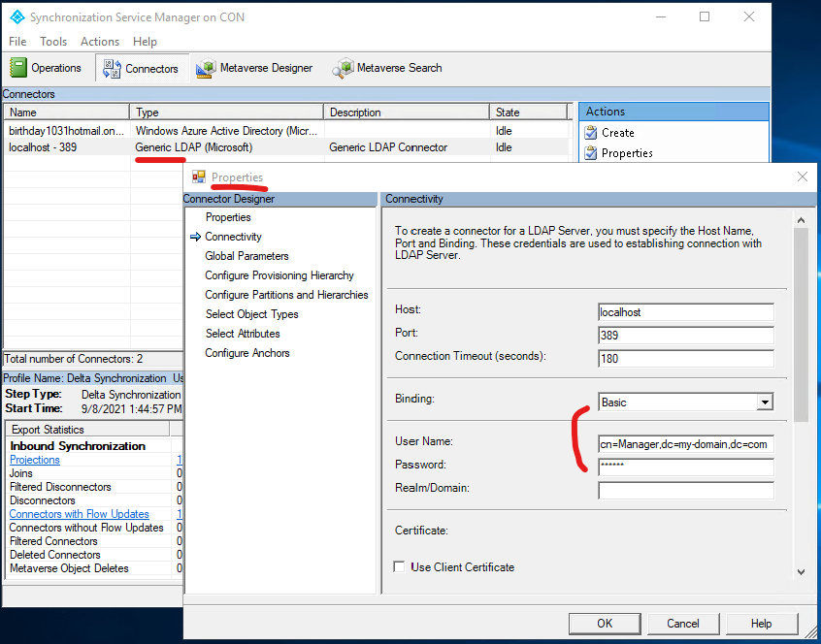Click the Joins statistics row
The image size is (821, 644).
[x=94, y=473]
